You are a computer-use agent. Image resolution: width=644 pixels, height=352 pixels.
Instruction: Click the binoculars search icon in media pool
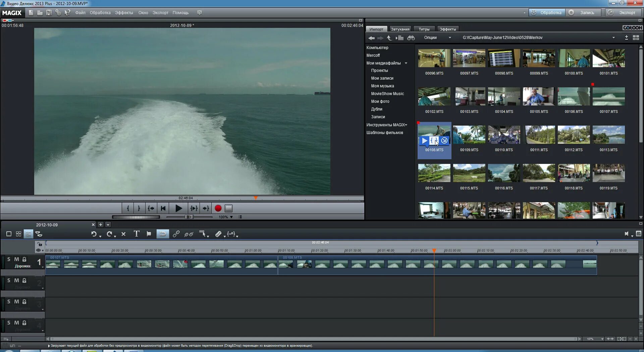pyautogui.click(x=411, y=38)
